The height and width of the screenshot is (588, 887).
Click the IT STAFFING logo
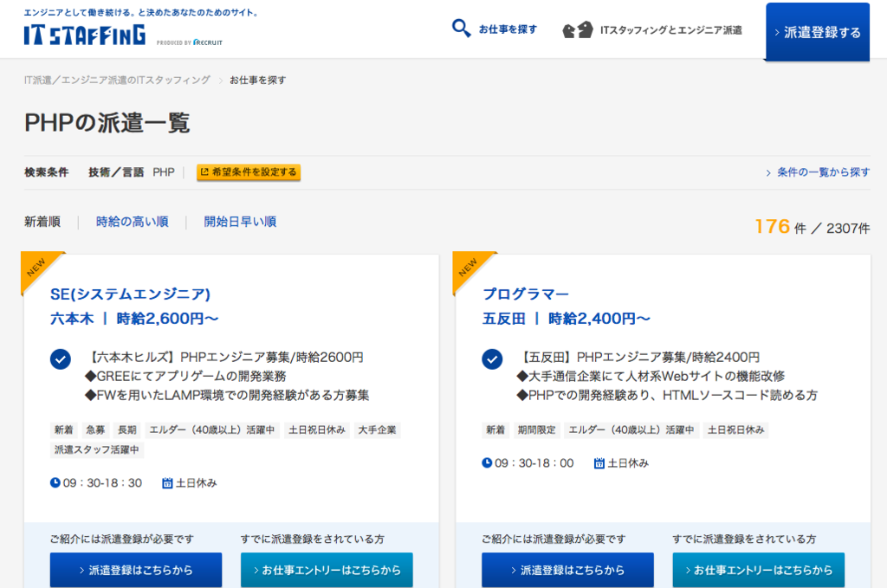[x=84, y=35]
